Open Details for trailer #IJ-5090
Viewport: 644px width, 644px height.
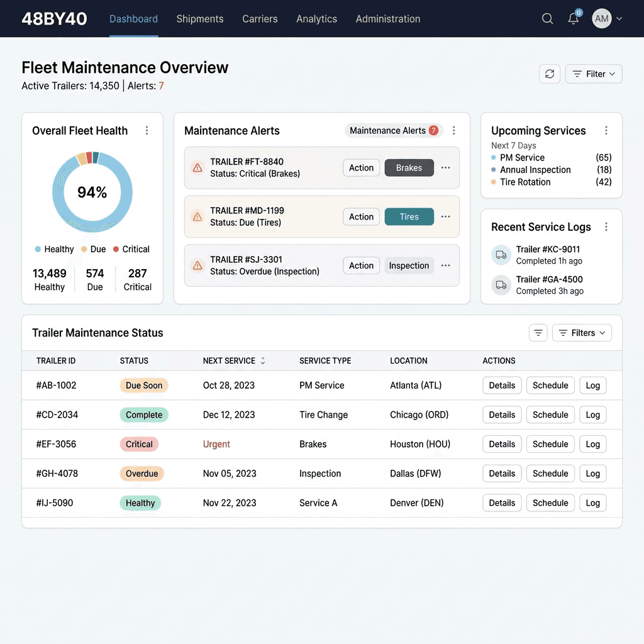click(x=502, y=502)
